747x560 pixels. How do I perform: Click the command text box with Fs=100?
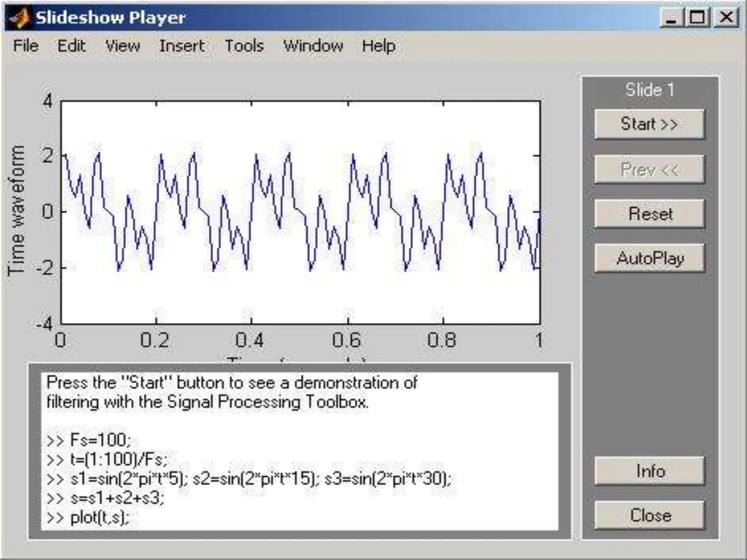click(x=299, y=451)
